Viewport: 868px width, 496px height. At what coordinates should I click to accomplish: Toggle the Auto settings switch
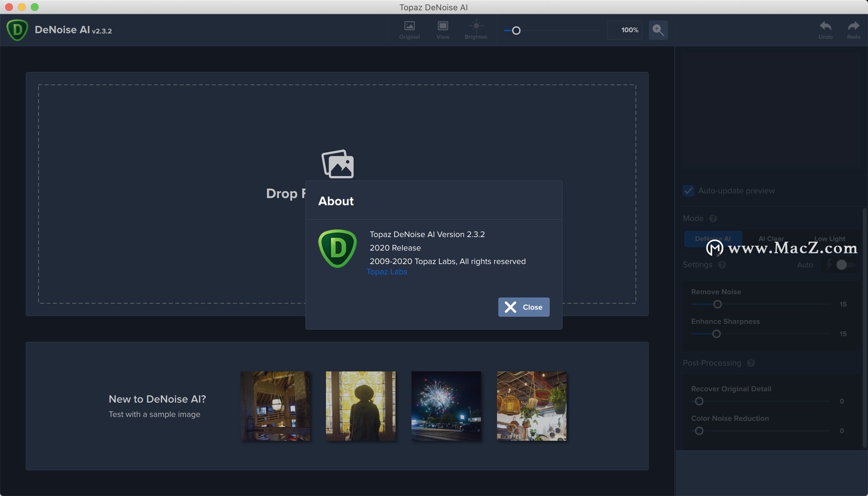pyautogui.click(x=845, y=265)
